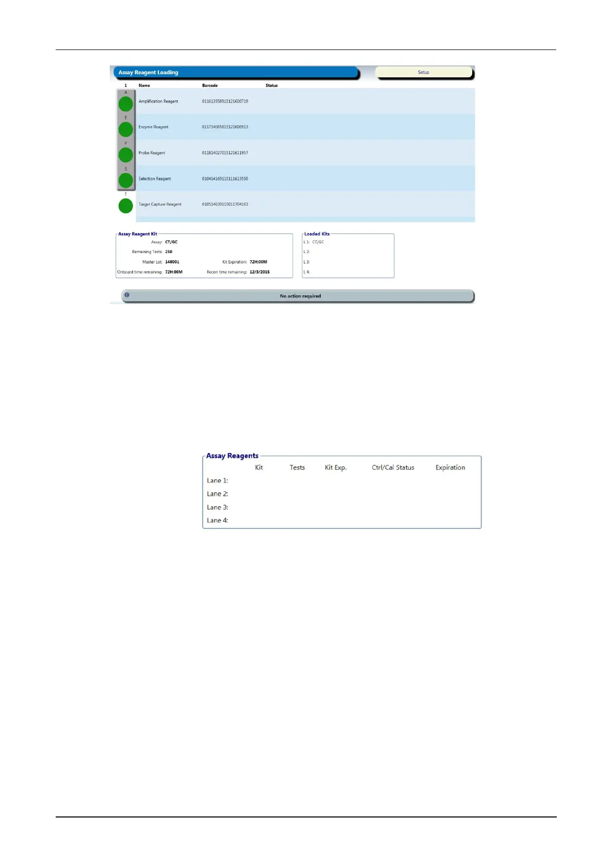The image size is (614, 868).
Task: Click barcode 011714065815121600913
Action: click(x=225, y=127)
